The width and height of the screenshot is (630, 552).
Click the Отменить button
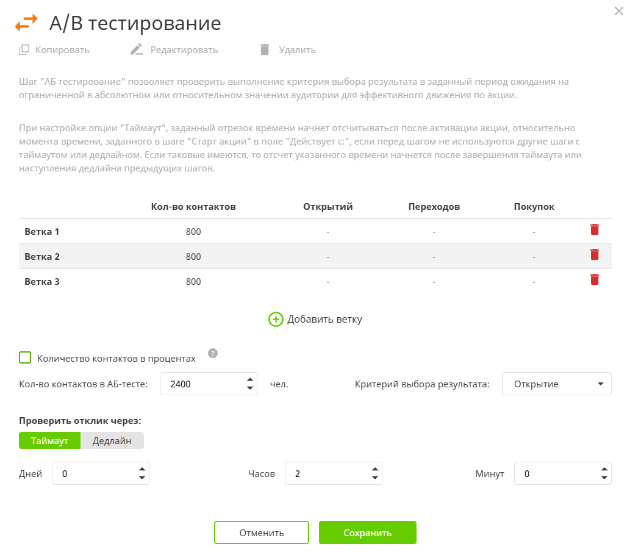pos(261,533)
